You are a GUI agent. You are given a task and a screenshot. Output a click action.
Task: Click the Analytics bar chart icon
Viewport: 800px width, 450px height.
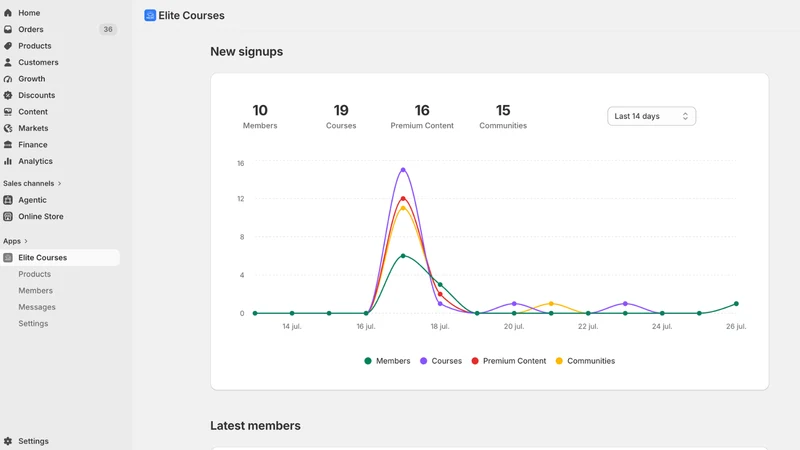pyautogui.click(x=8, y=161)
